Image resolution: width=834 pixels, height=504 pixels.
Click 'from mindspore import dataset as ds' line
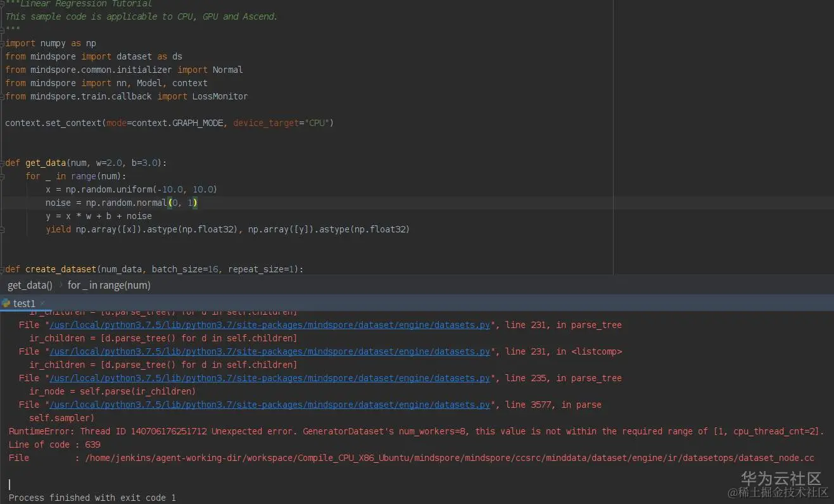[x=94, y=56]
